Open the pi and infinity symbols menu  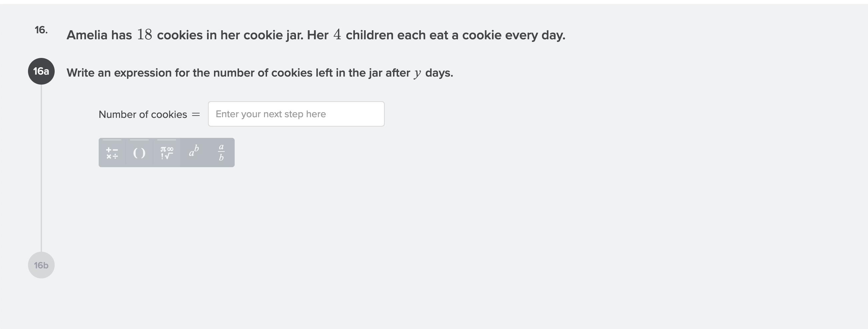click(166, 153)
